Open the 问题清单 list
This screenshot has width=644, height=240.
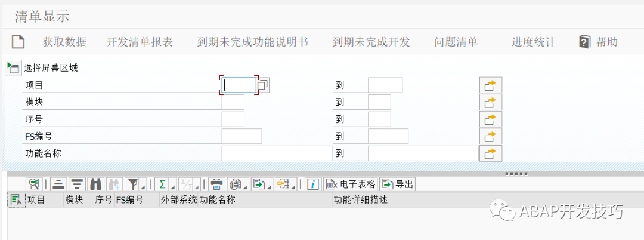click(x=456, y=42)
